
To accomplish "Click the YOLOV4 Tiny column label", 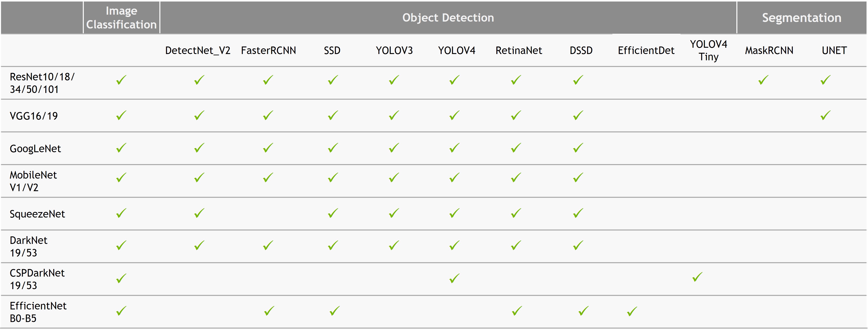I will click(x=708, y=51).
